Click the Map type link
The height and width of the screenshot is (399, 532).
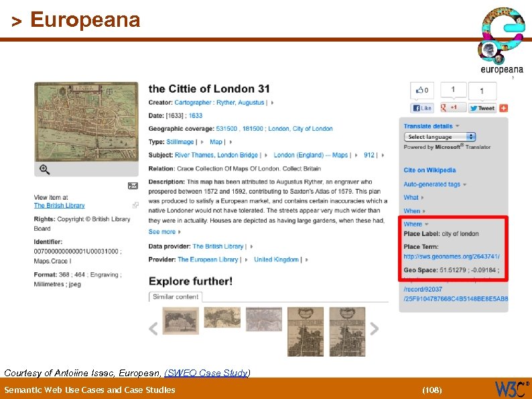click(x=216, y=142)
